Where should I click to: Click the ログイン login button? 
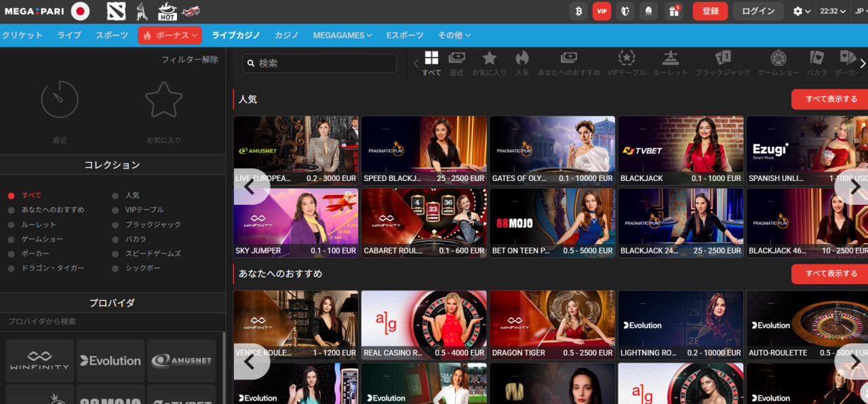758,11
